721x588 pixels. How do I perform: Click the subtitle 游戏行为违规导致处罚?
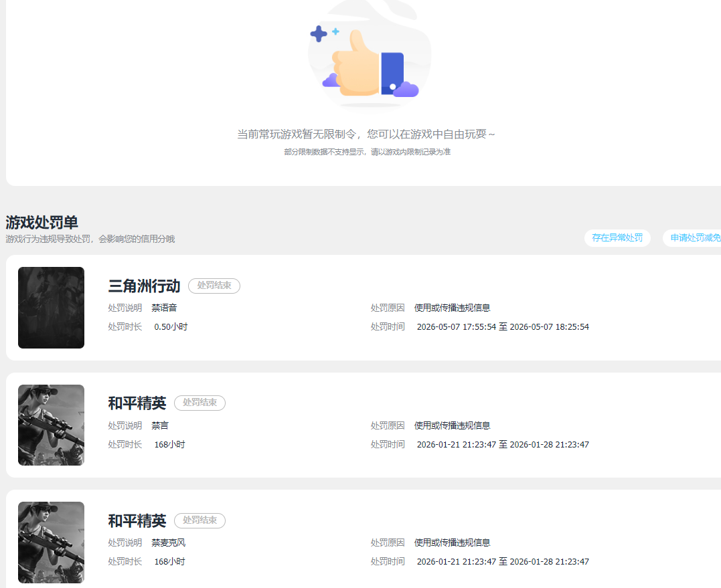(48, 239)
